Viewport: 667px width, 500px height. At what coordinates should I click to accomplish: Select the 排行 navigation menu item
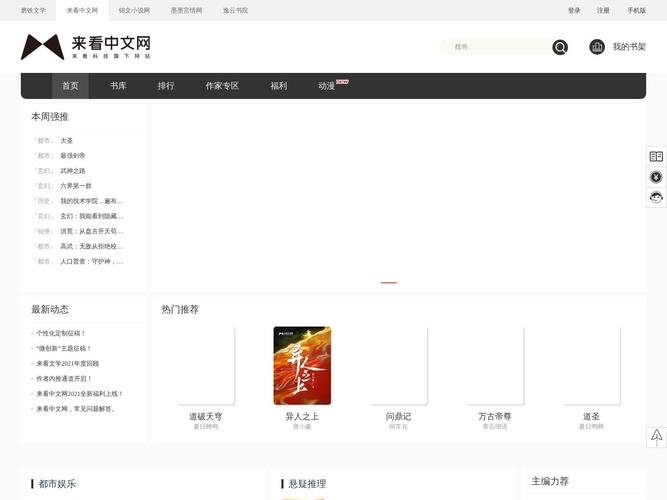coord(166,86)
